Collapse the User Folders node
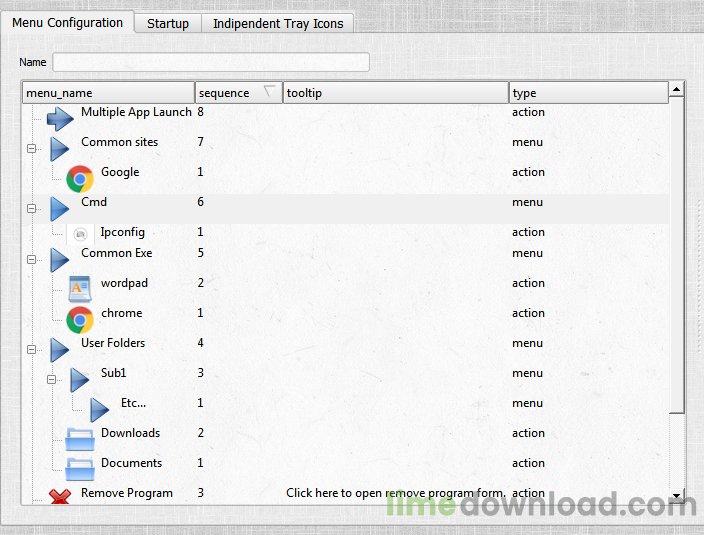704x535 pixels. (31, 350)
